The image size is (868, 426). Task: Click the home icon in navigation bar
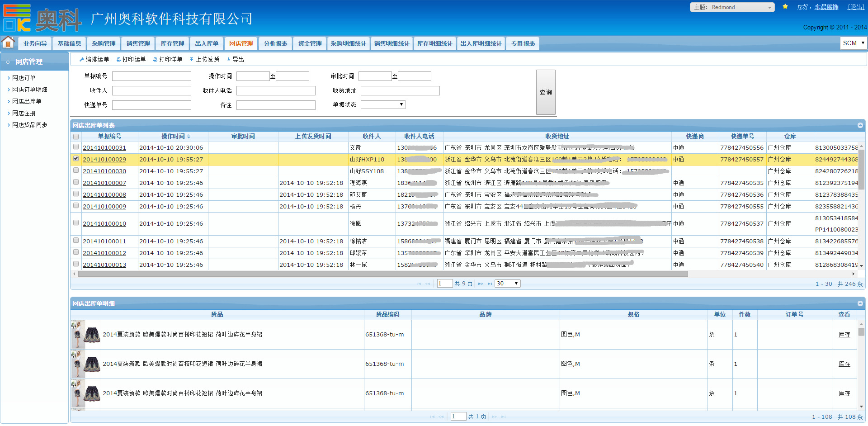8,43
